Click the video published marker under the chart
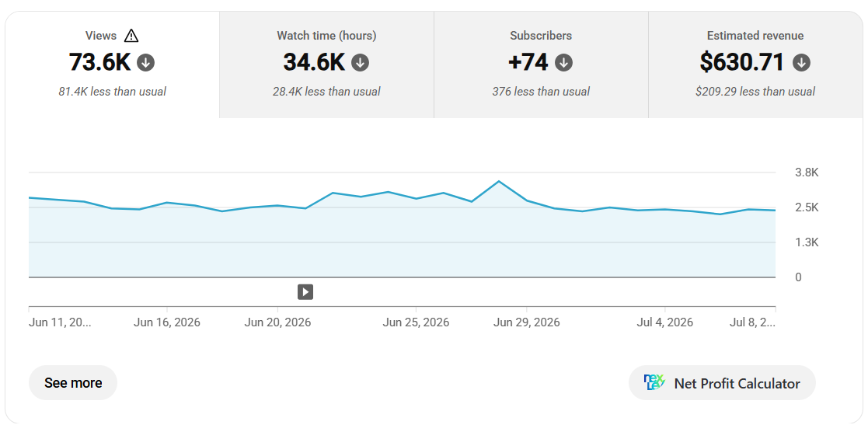Image resolution: width=868 pixels, height=425 pixels. point(305,291)
